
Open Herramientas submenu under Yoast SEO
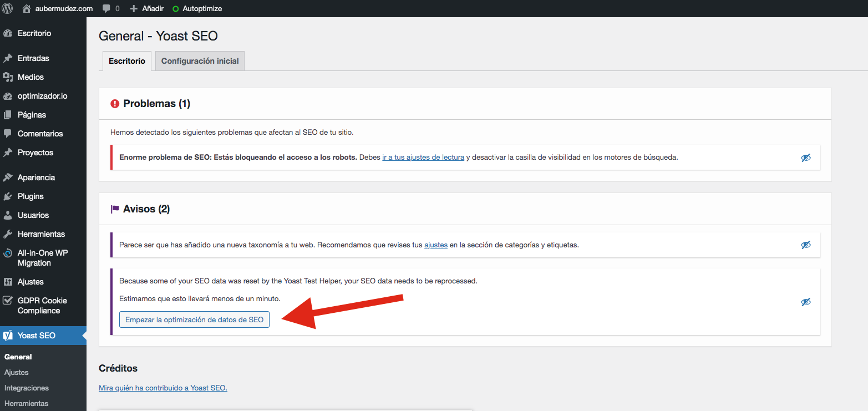pos(27,403)
